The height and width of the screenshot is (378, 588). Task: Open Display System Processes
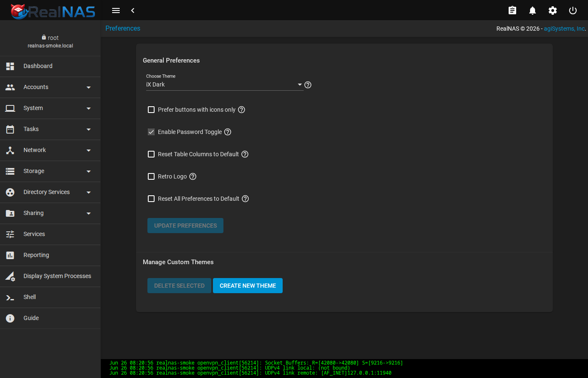[x=50, y=276]
